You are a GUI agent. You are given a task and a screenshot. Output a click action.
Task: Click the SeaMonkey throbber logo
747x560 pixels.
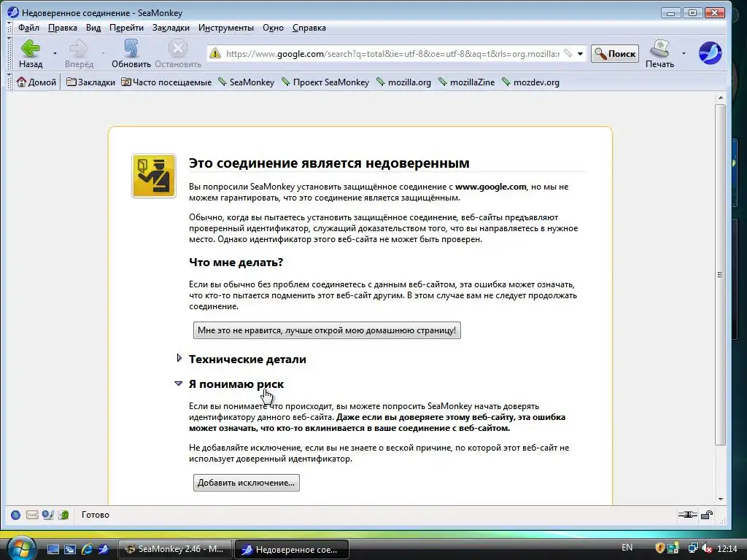click(710, 52)
